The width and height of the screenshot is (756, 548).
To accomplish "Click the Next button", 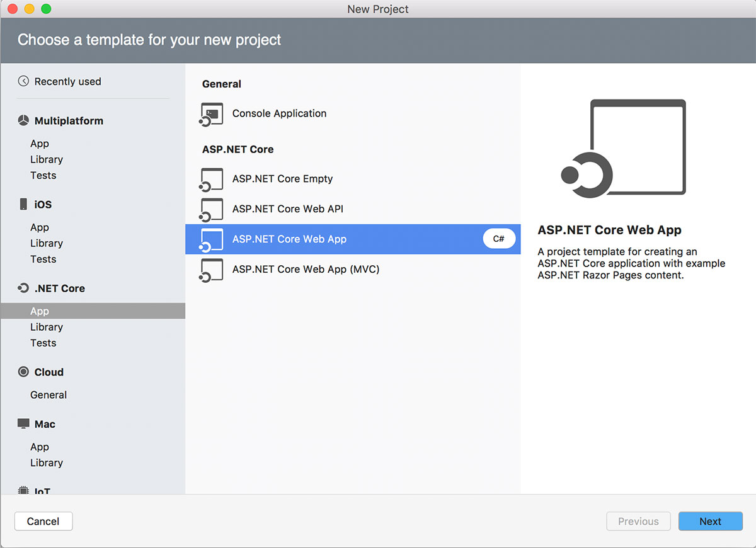I will coord(711,521).
